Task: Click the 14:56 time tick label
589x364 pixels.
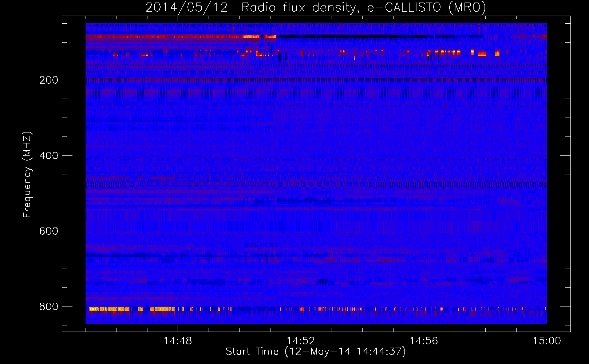Action: (x=424, y=341)
